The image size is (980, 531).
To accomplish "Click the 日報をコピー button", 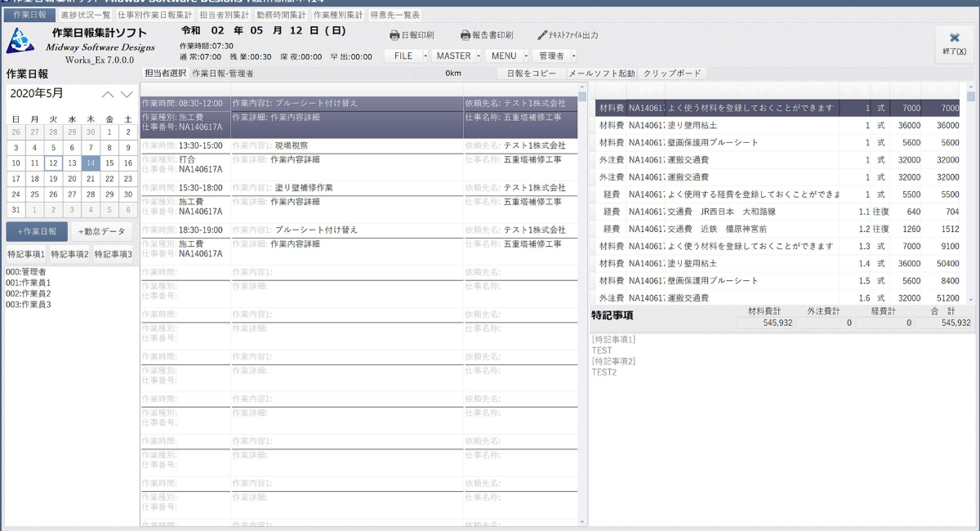I will click(x=531, y=74).
